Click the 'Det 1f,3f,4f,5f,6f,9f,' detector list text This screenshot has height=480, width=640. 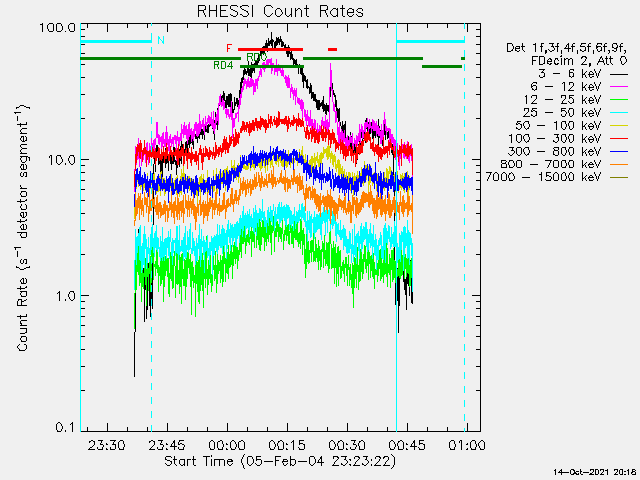pyautogui.click(x=566, y=48)
